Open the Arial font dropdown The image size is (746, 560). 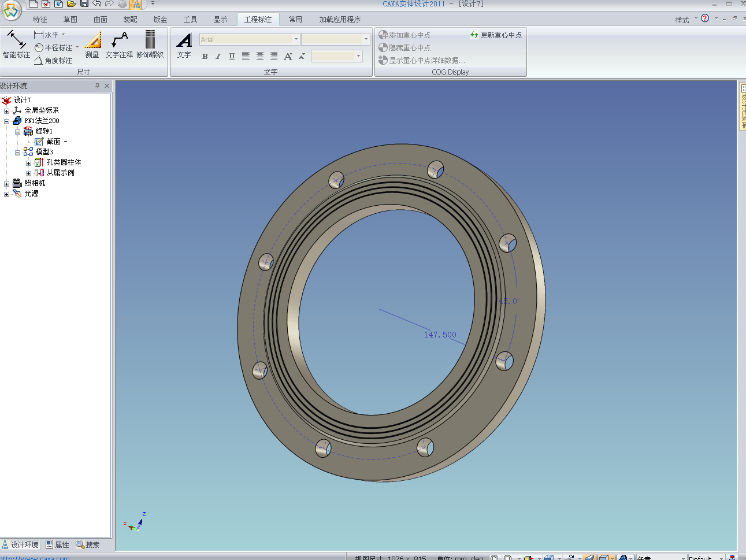(296, 39)
